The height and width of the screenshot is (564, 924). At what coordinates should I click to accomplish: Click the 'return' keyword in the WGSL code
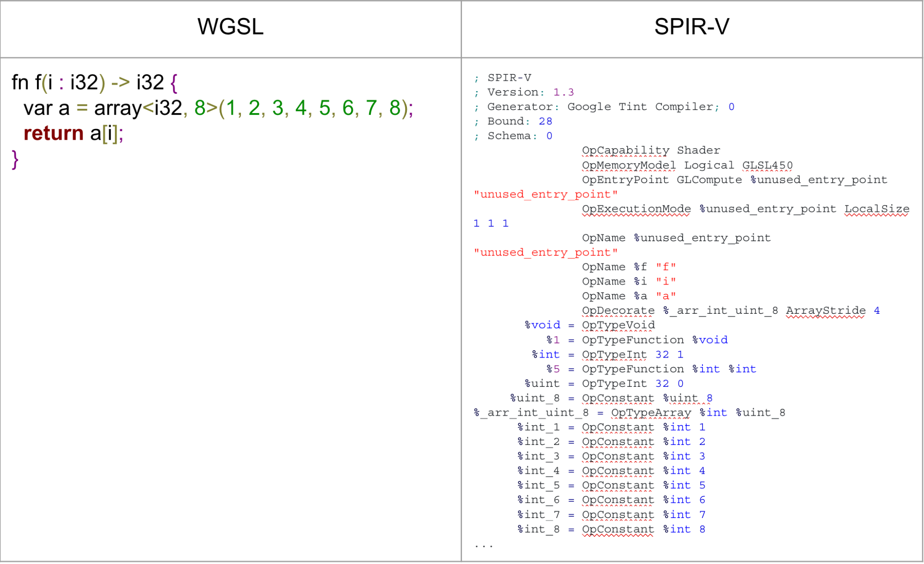(x=53, y=133)
